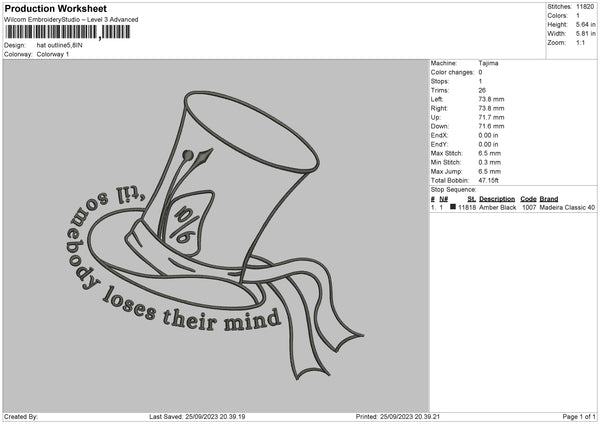Click 'Printed: 25/09/2023 20.39.21' footer text
This screenshot has height=424, width=600.
(398, 417)
